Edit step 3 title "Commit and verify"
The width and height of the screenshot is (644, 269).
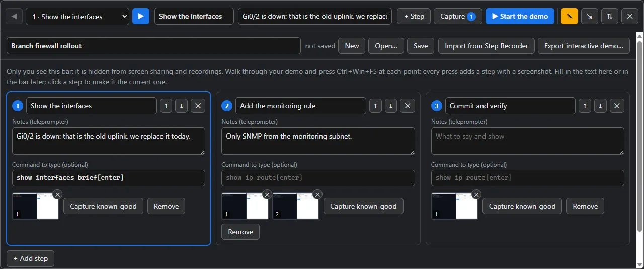510,106
